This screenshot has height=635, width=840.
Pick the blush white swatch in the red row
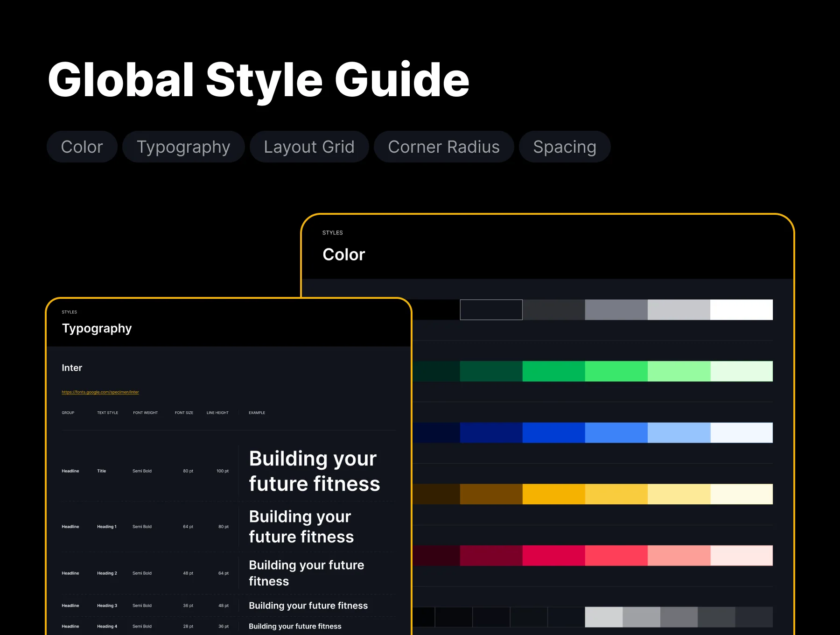click(x=742, y=556)
